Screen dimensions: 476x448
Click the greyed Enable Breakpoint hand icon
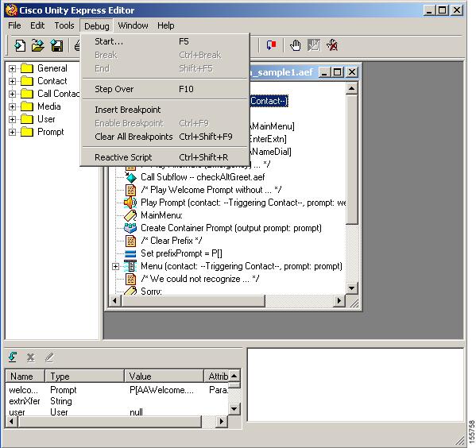pos(314,45)
